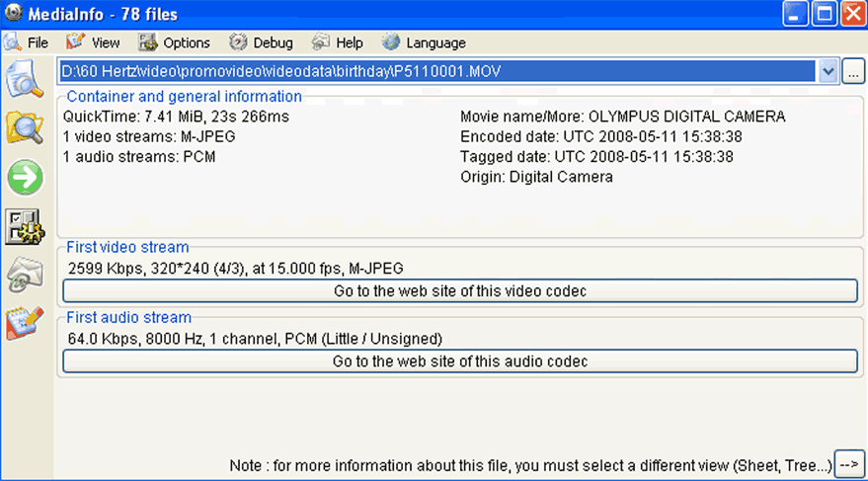This screenshot has height=481, width=868.
Task: Open the Help menu
Action: click(x=337, y=42)
